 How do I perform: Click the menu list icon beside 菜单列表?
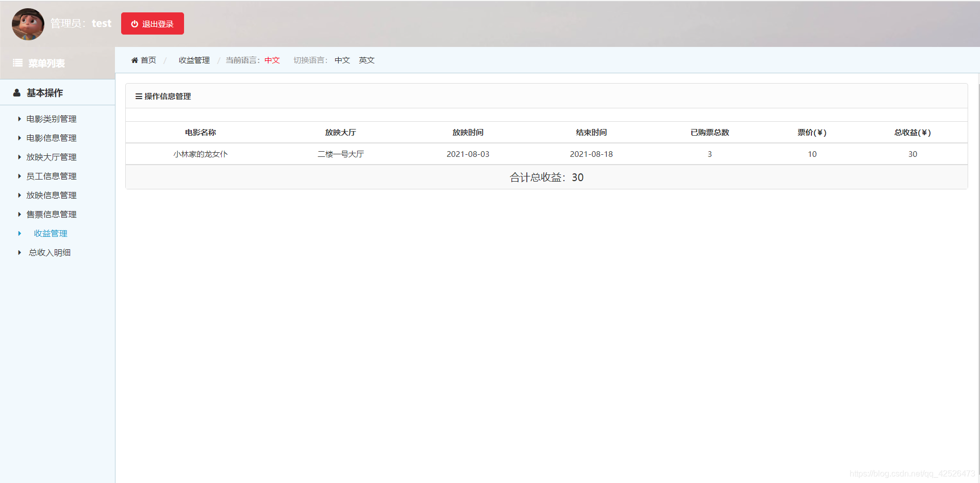[18, 63]
